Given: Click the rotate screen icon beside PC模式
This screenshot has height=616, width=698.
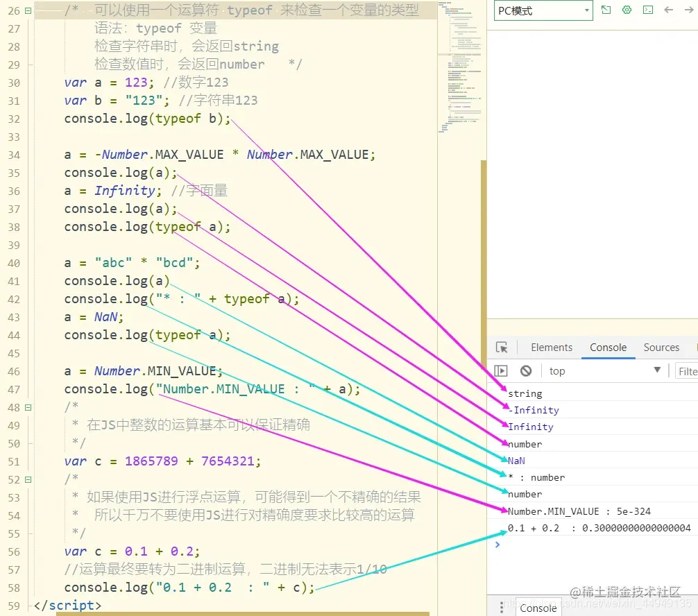Looking at the screenshot, I should click(606, 10).
